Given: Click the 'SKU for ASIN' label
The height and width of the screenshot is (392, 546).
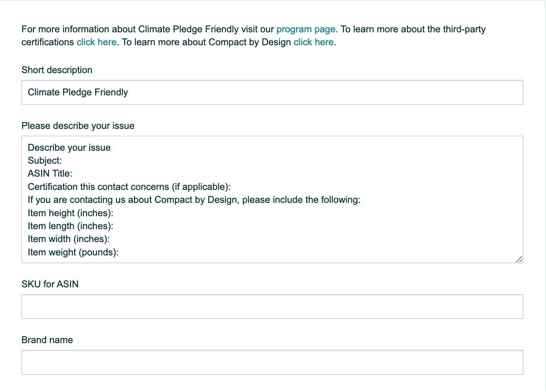Looking at the screenshot, I should (x=50, y=284).
